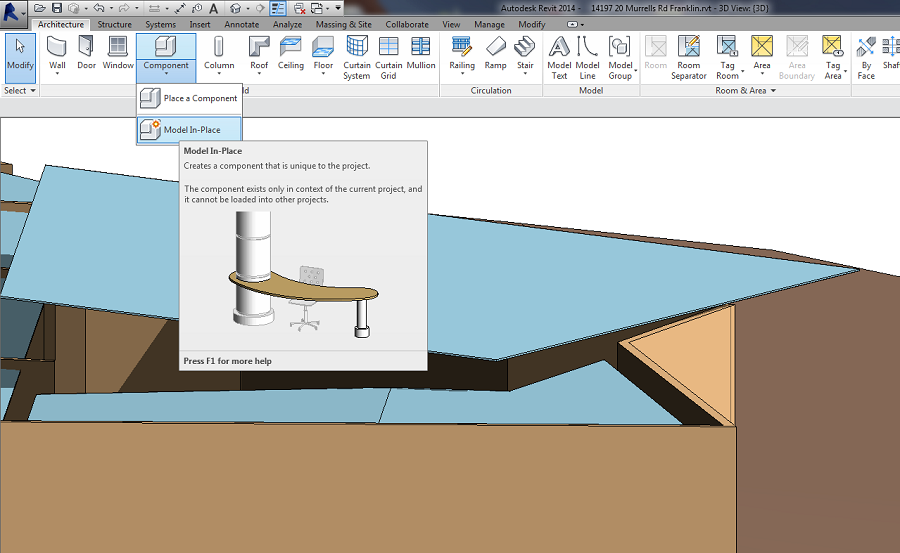900x553 pixels.
Task: Select the Room Separator tool
Action: tap(688, 57)
